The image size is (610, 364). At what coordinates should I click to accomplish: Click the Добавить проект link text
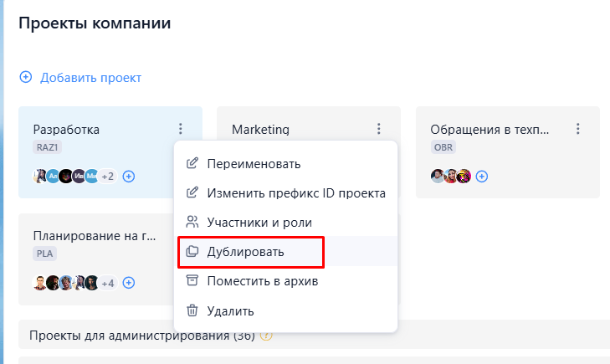click(x=90, y=78)
